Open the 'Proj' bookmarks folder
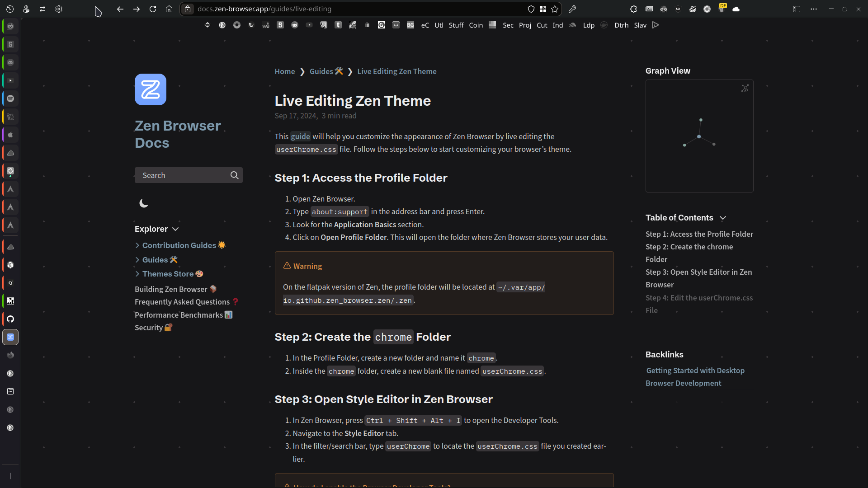Viewport: 868px width, 488px height. pyautogui.click(x=525, y=25)
